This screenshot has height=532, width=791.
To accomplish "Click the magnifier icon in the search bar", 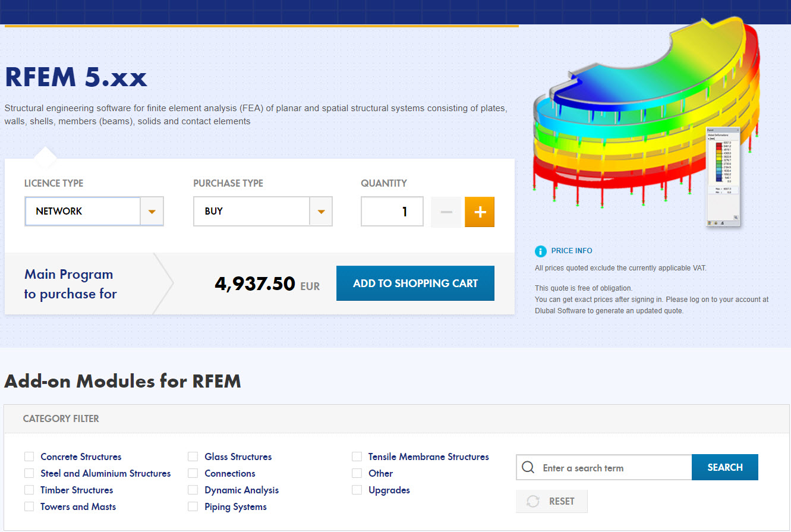I will [x=528, y=467].
